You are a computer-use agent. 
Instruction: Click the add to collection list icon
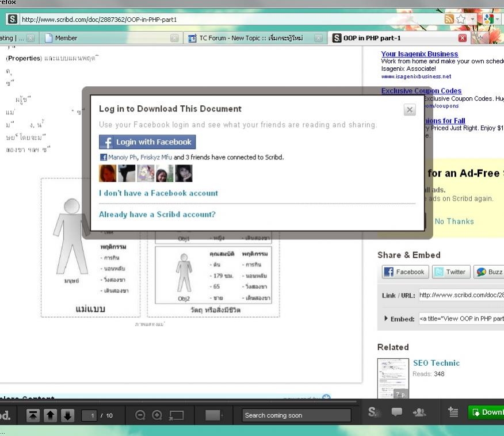pos(453,412)
